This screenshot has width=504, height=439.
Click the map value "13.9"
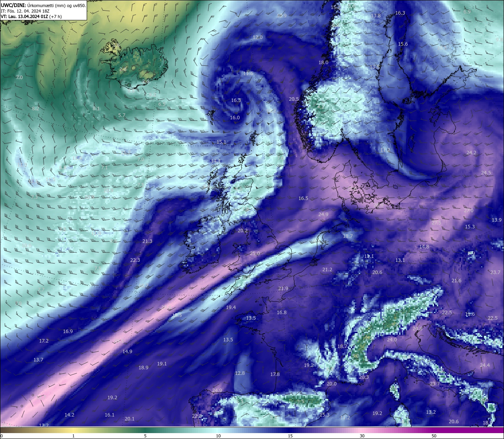click(497, 220)
